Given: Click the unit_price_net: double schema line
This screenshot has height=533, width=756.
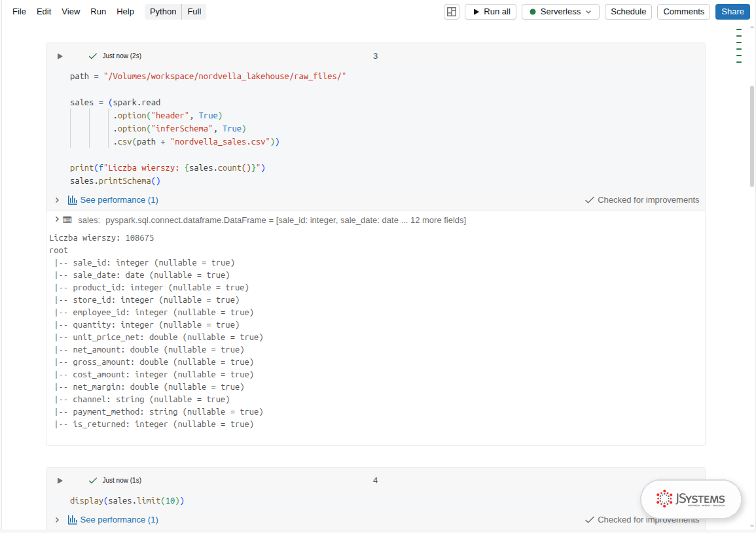Looking at the screenshot, I should (158, 338).
